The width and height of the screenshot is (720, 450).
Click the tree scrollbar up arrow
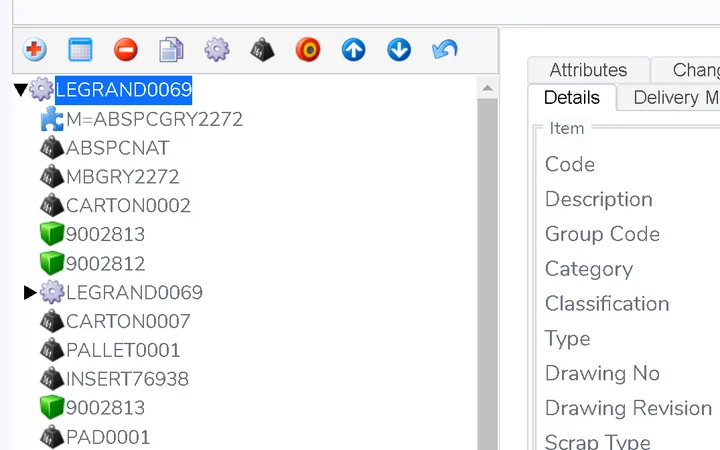(488, 88)
